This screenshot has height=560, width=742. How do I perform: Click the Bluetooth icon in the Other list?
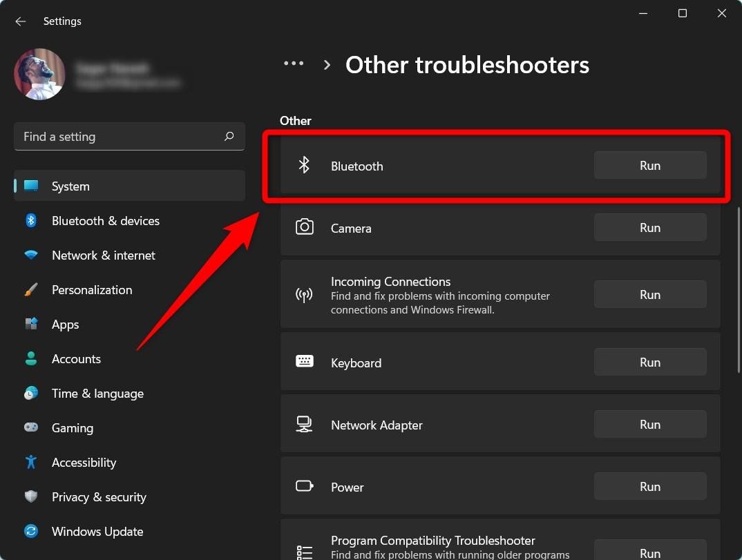point(305,166)
